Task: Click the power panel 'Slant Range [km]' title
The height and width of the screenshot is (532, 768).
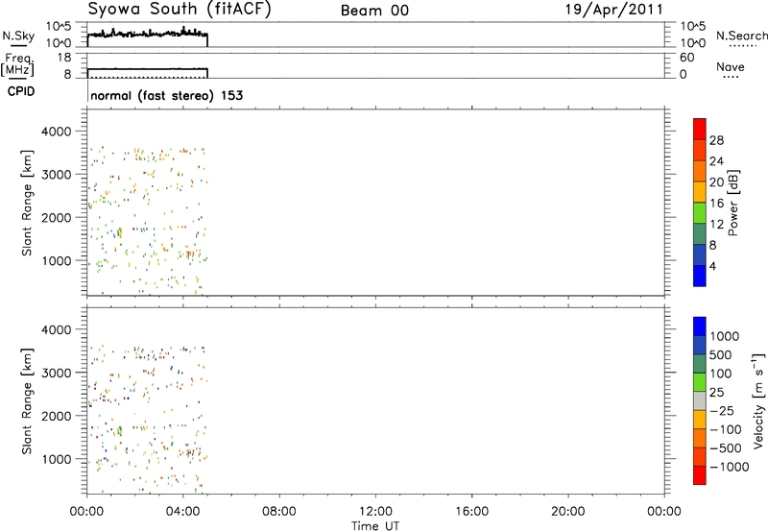Action: (27, 203)
